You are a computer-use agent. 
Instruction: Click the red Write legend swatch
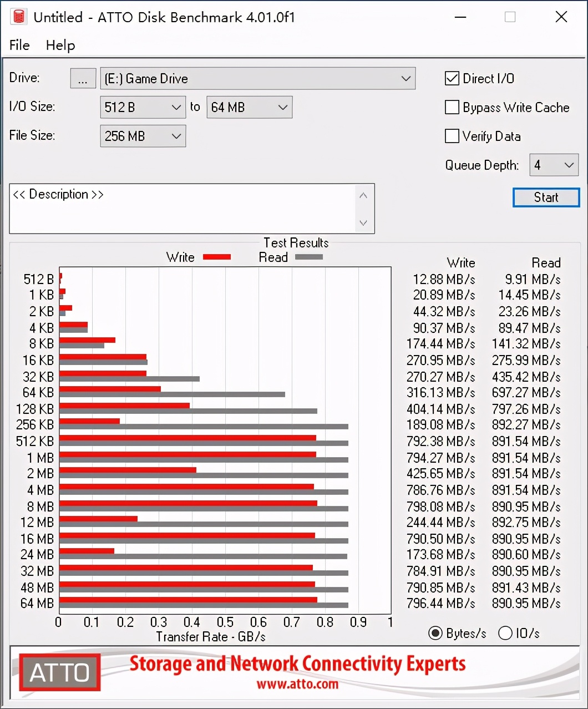[217, 257]
